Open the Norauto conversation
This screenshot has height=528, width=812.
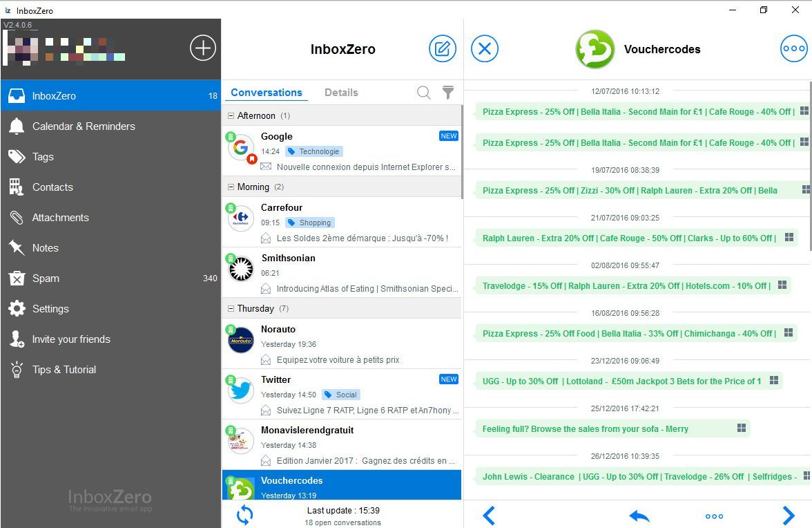pos(342,343)
